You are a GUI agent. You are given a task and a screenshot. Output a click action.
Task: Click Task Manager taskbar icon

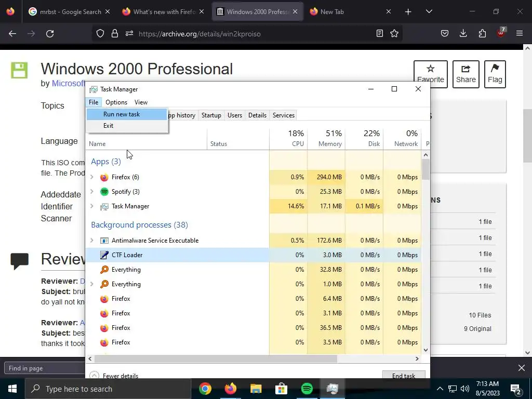click(x=332, y=389)
